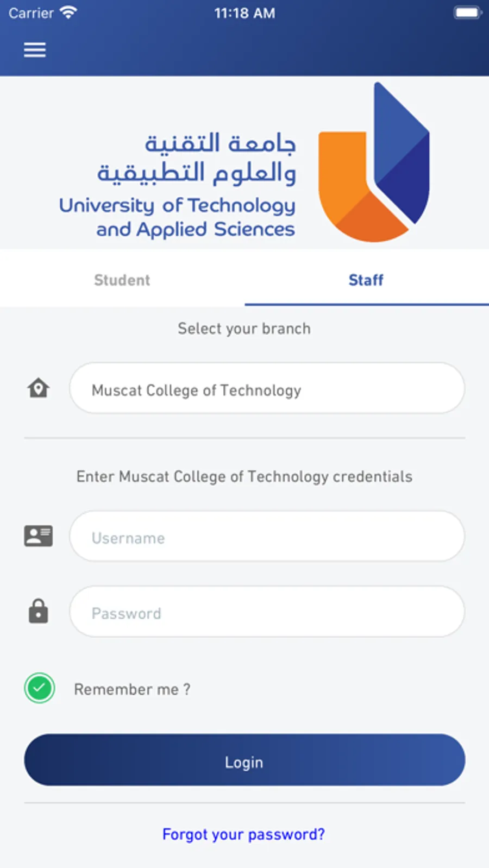
Task: Open the Muscat College of Technology branch dropdown
Action: [x=267, y=388]
